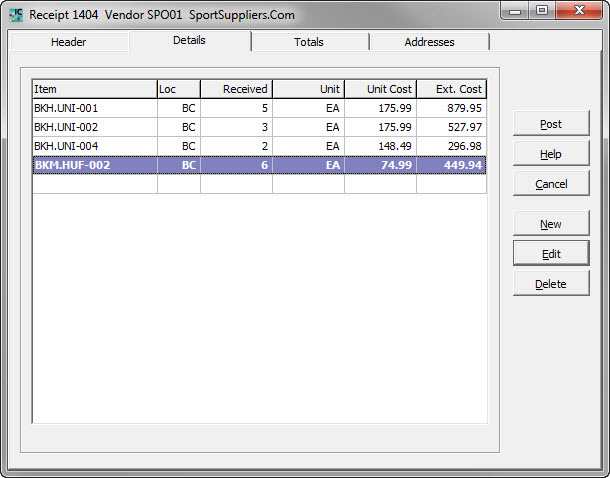Open the Totals tab

click(x=309, y=42)
